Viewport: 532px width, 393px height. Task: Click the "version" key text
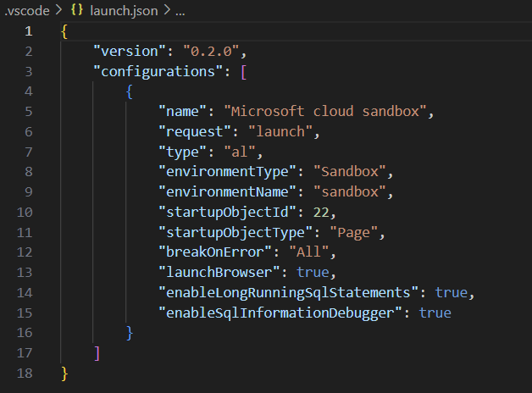click(130, 52)
